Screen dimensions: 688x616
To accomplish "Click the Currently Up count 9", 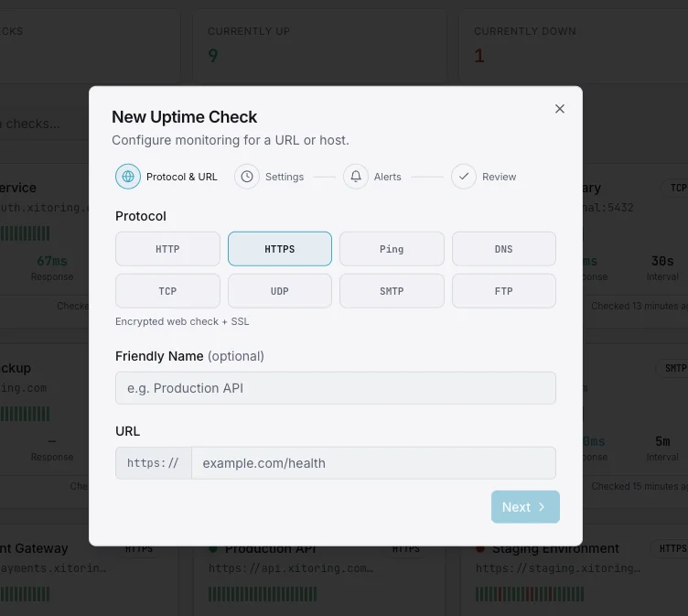I will click(x=213, y=56).
